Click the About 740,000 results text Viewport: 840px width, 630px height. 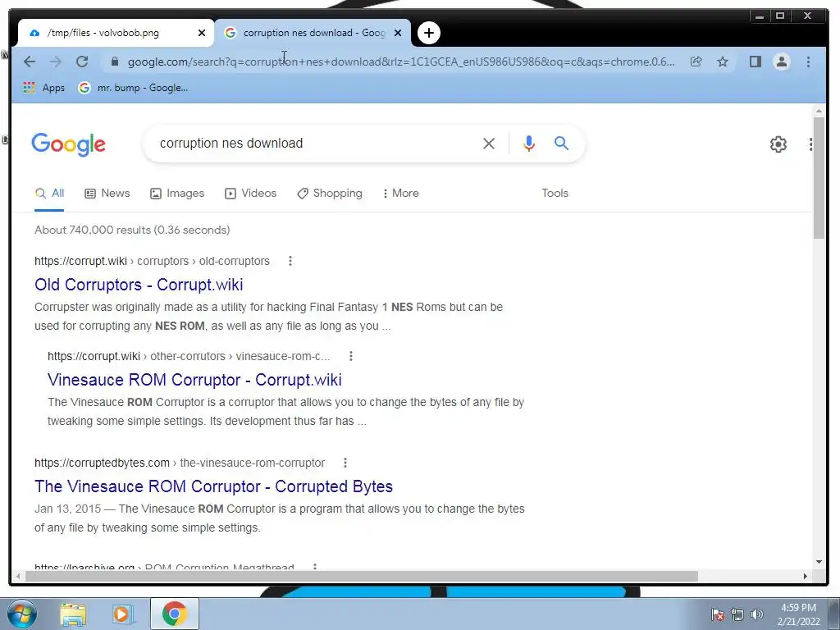pyautogui.click(x=132, y=230)
